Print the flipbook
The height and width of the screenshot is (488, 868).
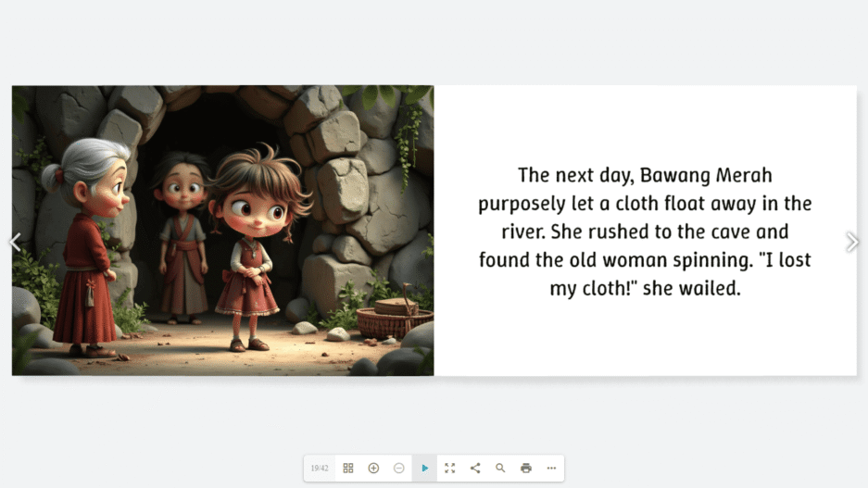(x=526, y=468)
